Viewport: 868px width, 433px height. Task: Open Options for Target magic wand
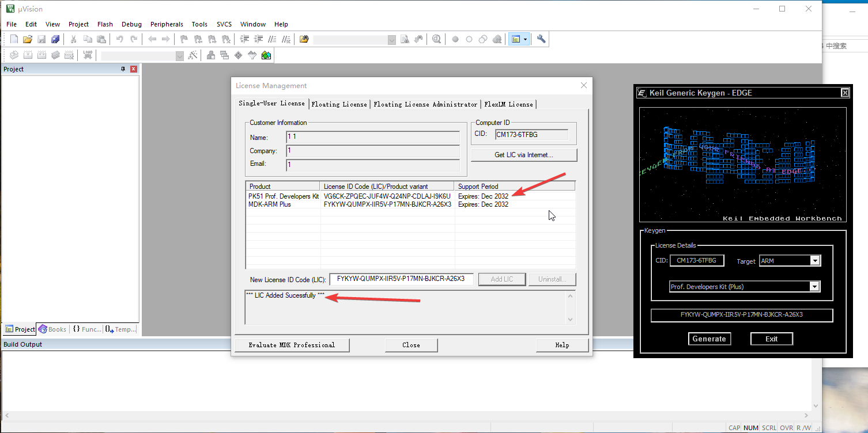[x=193, y=55]
